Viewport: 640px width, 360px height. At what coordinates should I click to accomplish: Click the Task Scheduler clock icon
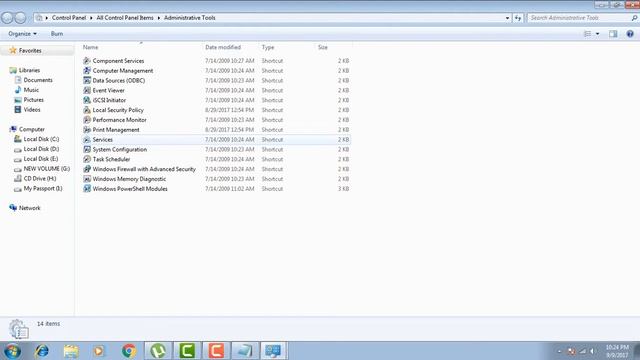tap(87, 159)
